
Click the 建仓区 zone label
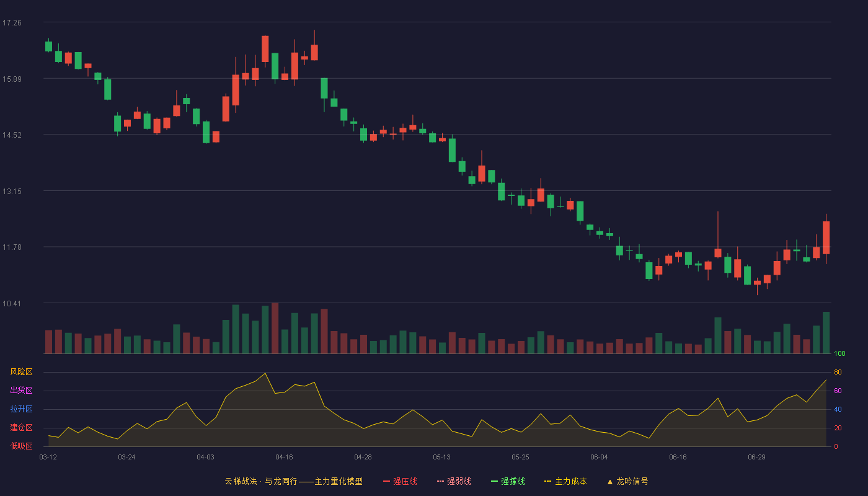tap(21, 428)
